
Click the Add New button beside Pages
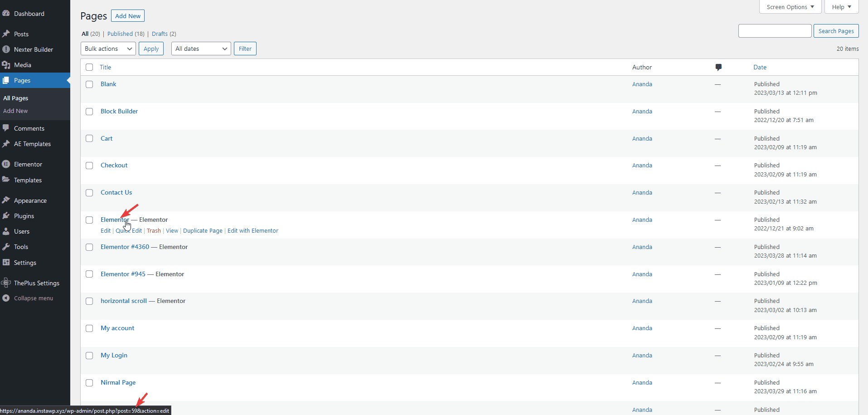point(128,16)
